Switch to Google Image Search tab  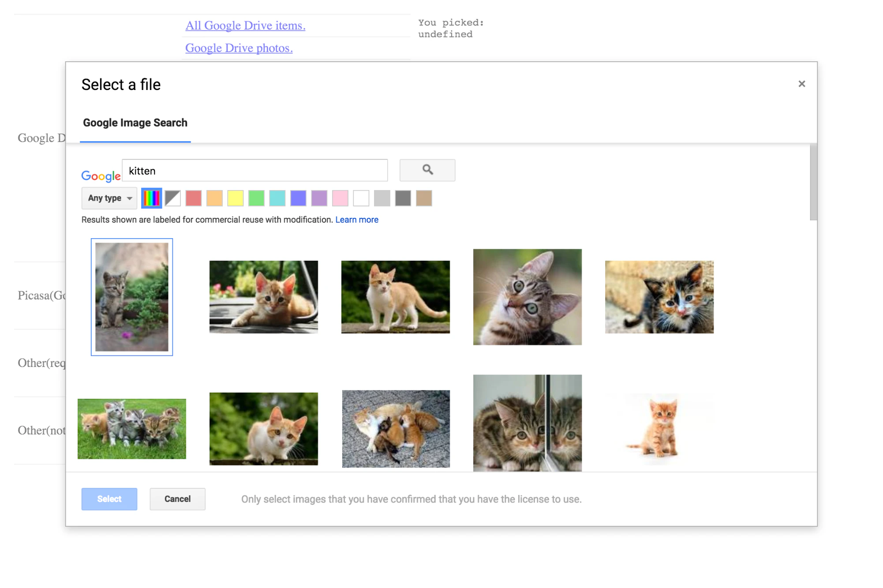[x=135, y=123]
